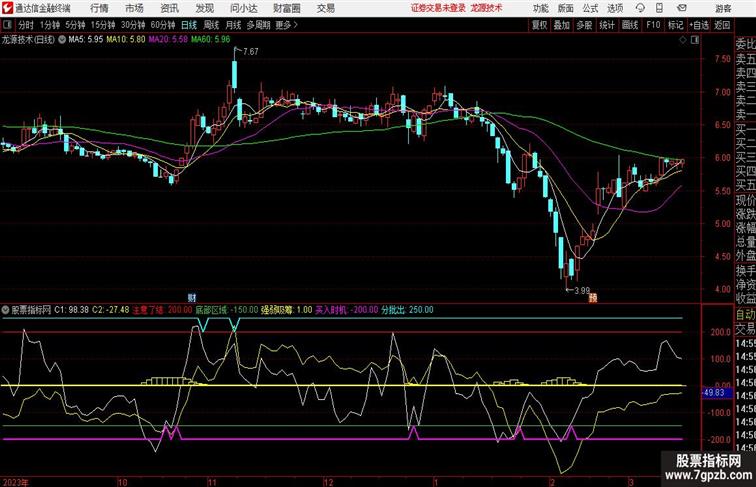
Task: Expand the 更多 period options
Action: pyautogui.click(x=286, y=25)
